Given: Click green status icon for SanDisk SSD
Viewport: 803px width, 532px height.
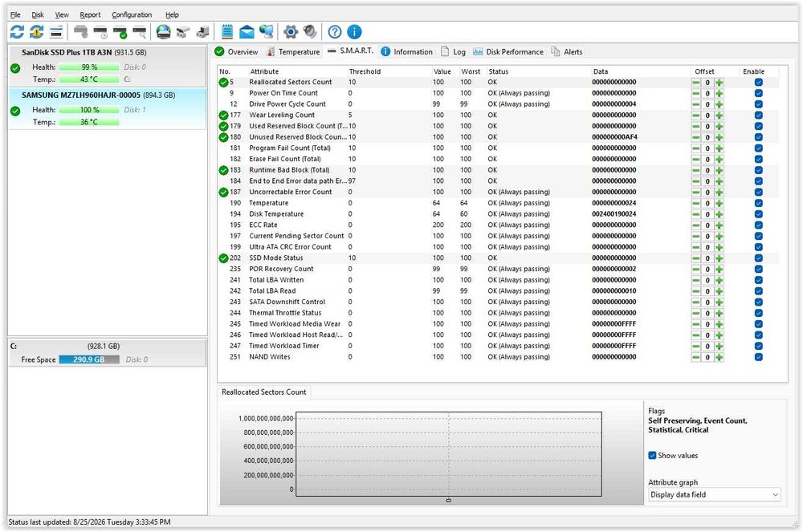Looking at the screenshot, I should pos(15,68).
